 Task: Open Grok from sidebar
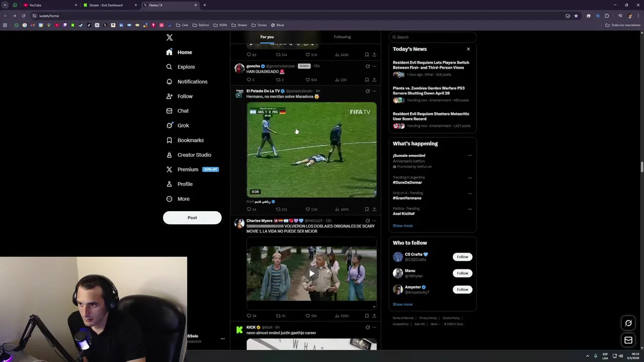coord(178,125)
